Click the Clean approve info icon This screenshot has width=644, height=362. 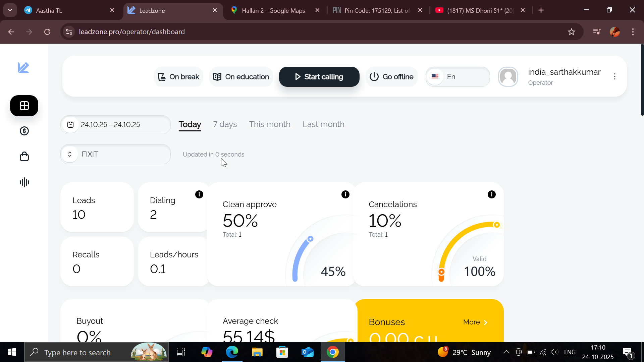(x=345, y=194)
